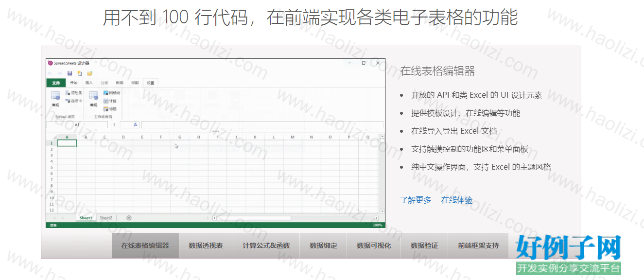Select the 数据绑定 feature tab
This screenshot has height=280, width=644.
point(323,245)
